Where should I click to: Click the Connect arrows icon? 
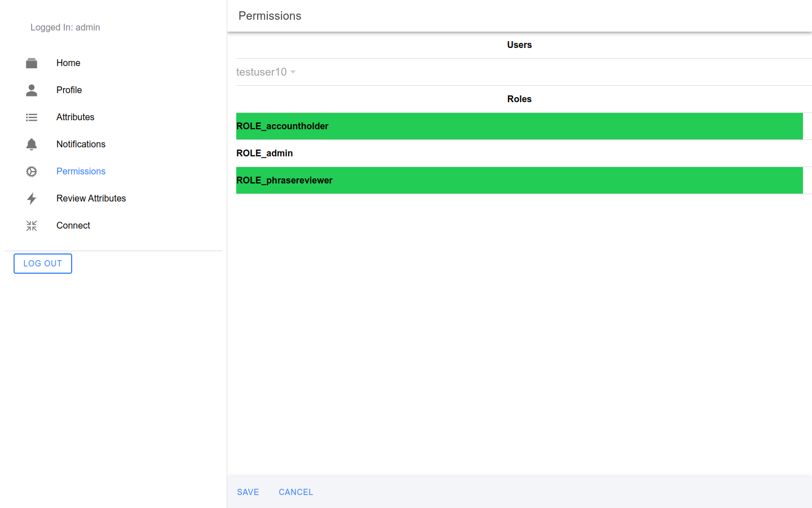point(32,226)
